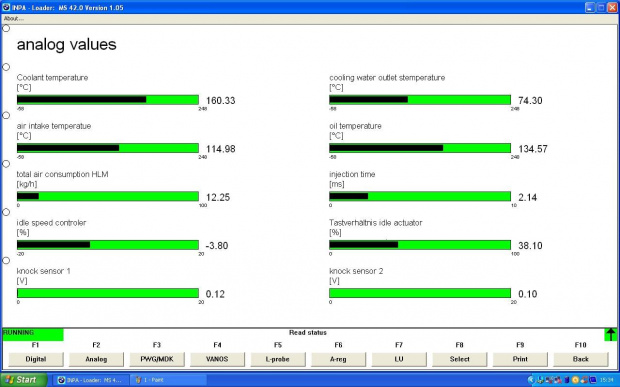Click the VANOS button

(217, 359)
